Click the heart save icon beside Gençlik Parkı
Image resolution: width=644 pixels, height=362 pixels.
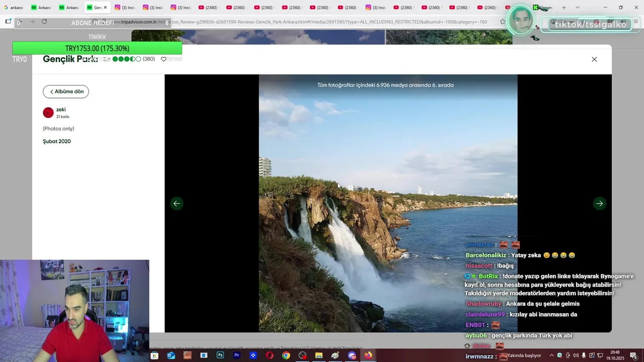[164, 59]
